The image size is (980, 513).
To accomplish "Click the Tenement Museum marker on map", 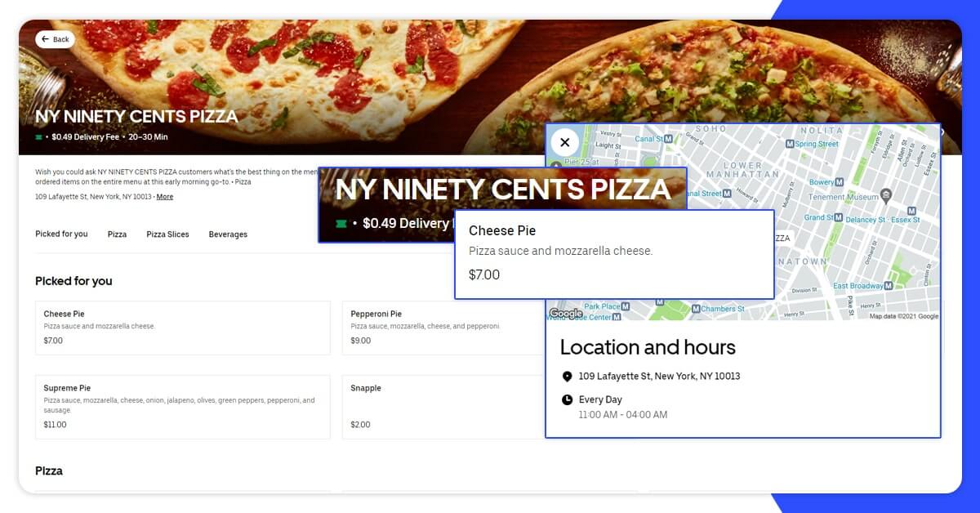I will click(x=886, y=196).
